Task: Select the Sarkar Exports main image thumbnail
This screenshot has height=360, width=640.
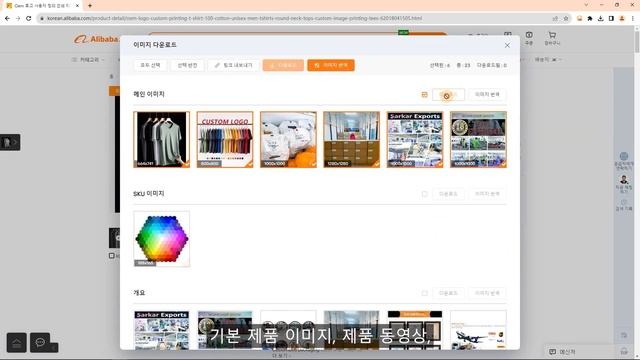Action: (x=415, y=140)
